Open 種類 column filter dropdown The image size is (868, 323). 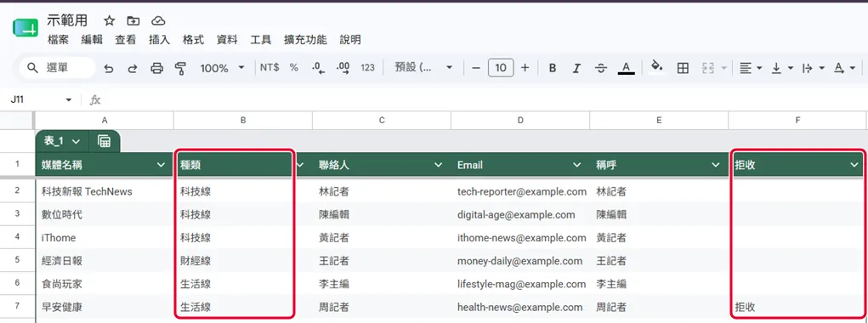click(301, 165)
